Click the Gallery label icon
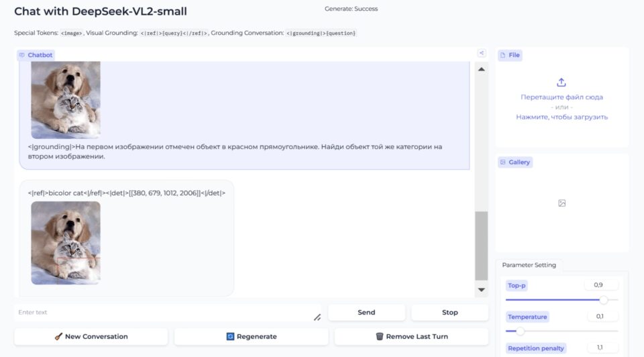The height and width of the screenshot is (357, 644). tap(502, 162)
